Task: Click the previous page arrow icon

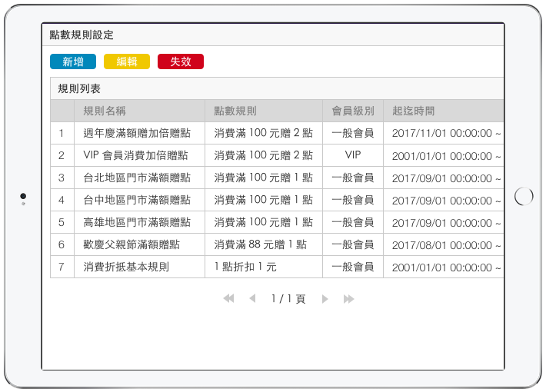Action: point(252,299)
